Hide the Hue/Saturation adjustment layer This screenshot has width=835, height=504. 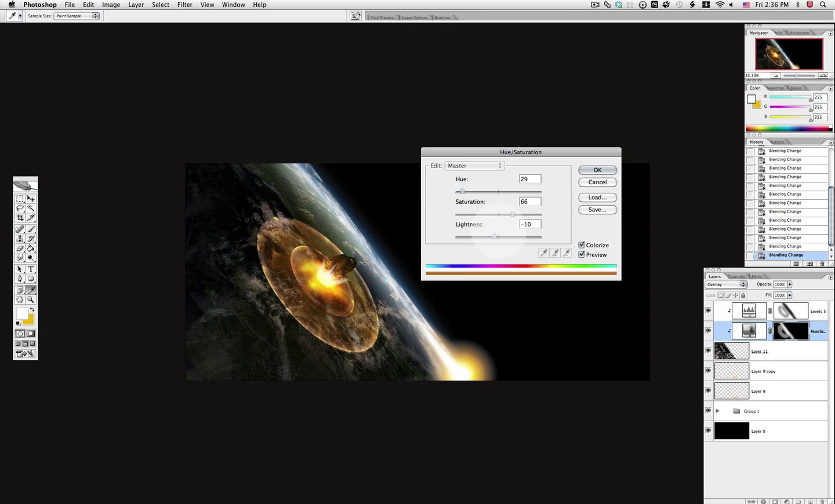click(x=708, y=331)
